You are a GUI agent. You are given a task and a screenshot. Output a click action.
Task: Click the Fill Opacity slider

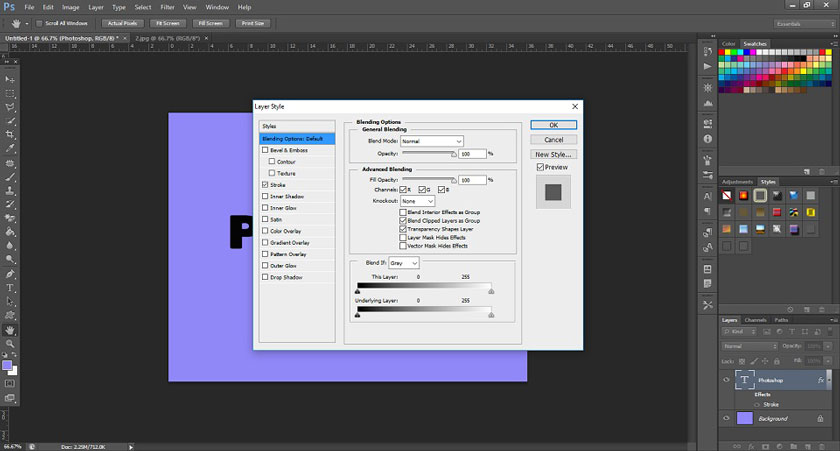(x=429, y=180)
